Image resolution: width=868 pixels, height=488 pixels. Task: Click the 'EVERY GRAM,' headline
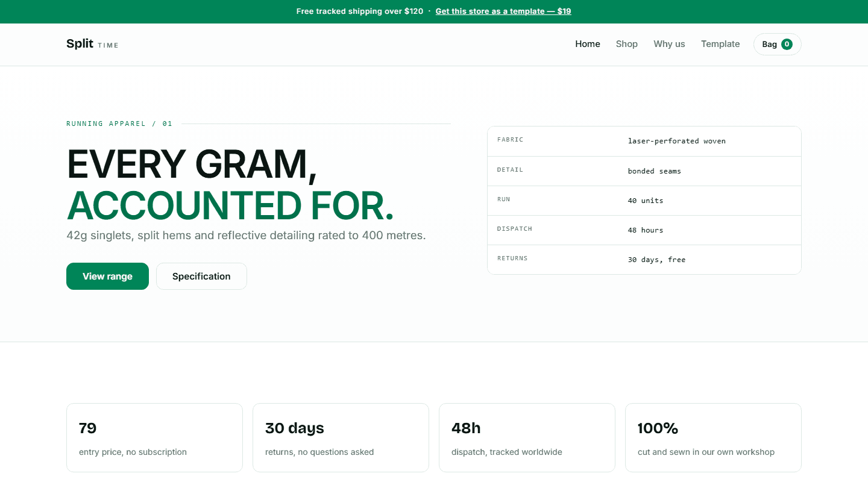192,164
